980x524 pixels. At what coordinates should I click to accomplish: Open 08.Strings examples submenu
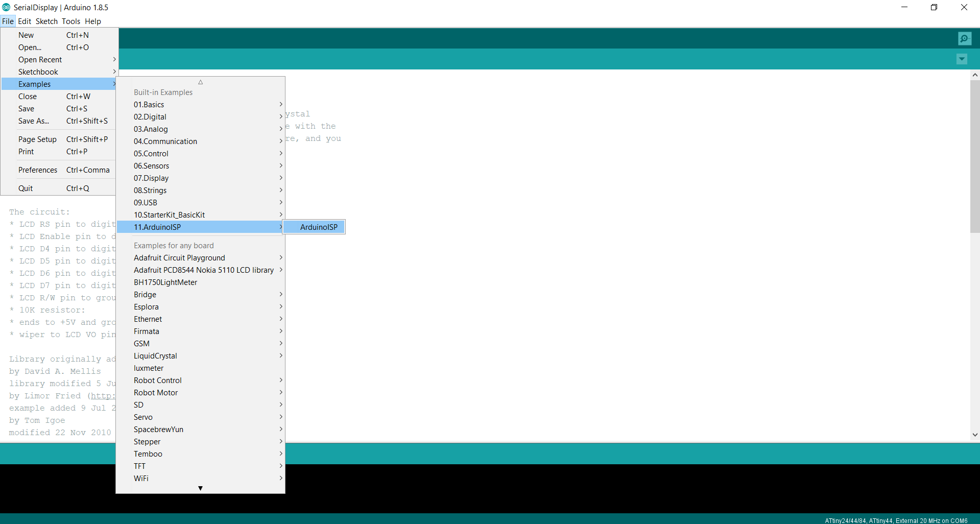201,190
